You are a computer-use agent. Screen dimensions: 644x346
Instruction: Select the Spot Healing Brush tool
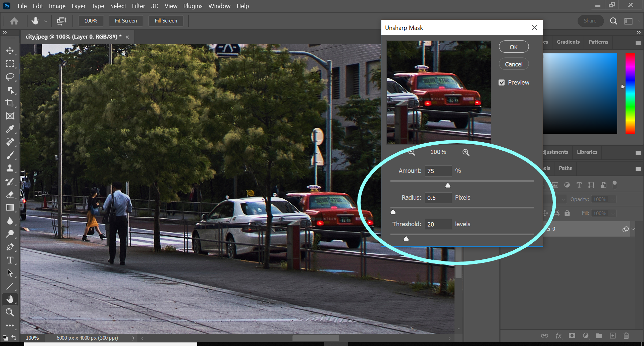click(x=10, y=142)
